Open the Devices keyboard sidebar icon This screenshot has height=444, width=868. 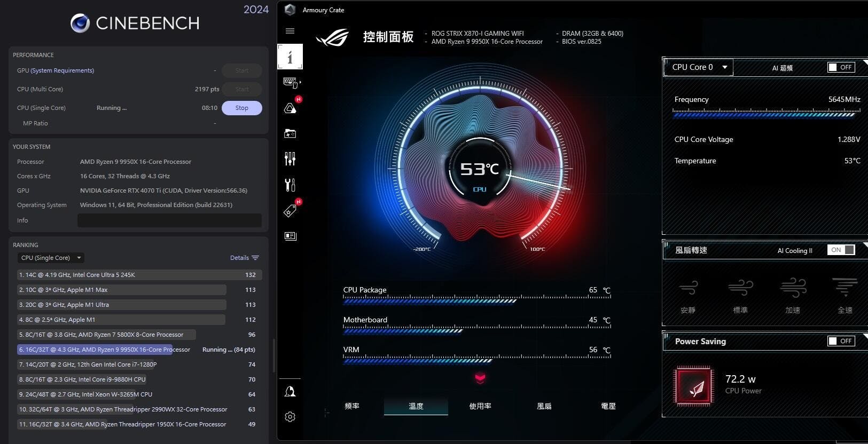tap(291, 83)
